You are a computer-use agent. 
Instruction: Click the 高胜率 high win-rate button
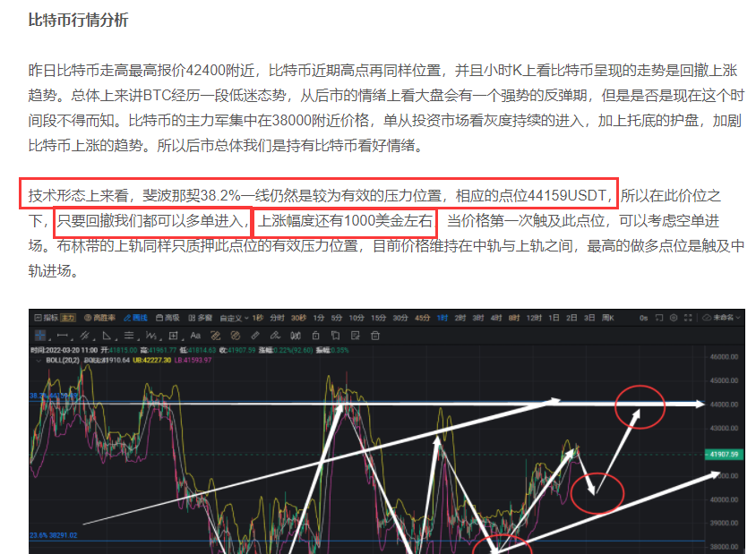click(99, 318)
